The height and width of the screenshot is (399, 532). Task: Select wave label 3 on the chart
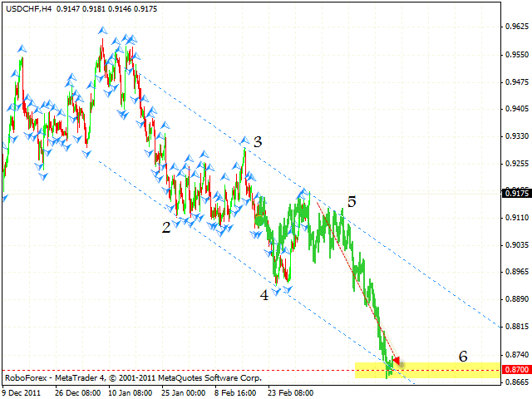click(x=259, y=142)
